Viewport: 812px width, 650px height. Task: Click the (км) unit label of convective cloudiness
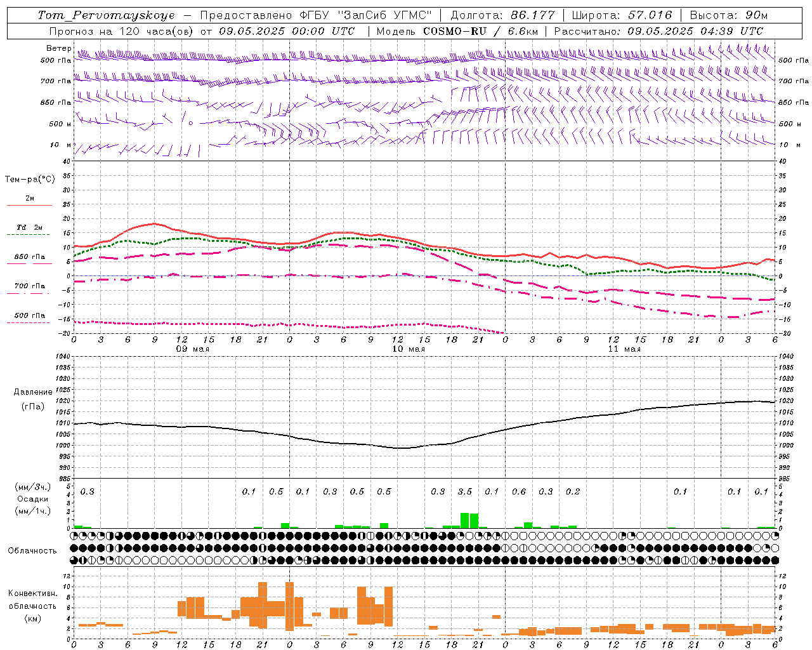[x=33, y=619]
